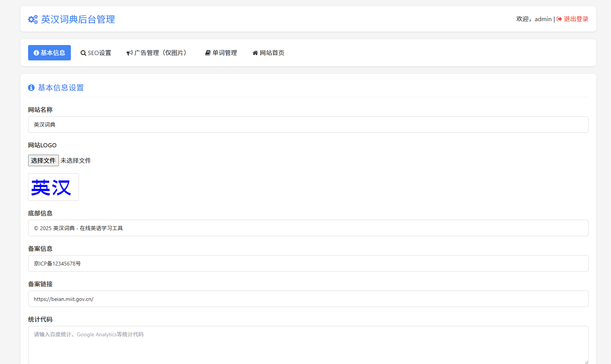Viewport: 611px width, 364px height.
Task: Click the info icon on 基本信息 tab
Action: 36,53
